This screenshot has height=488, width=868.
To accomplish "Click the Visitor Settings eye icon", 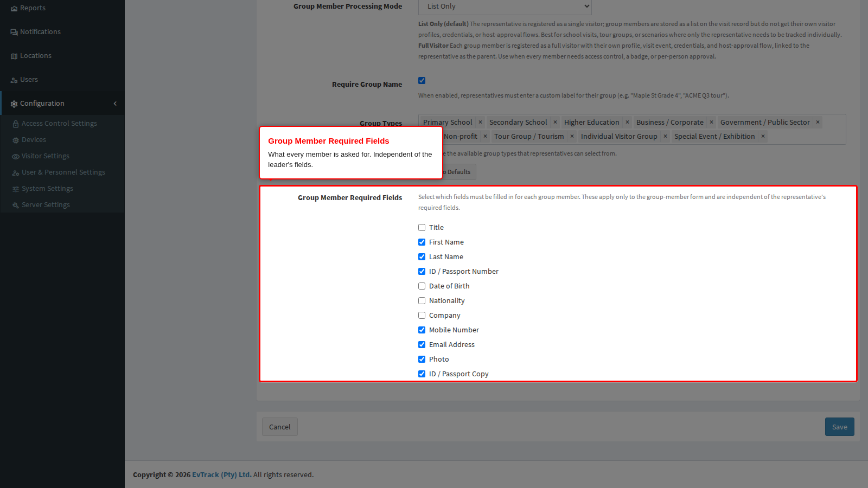I will pos(16,157).
